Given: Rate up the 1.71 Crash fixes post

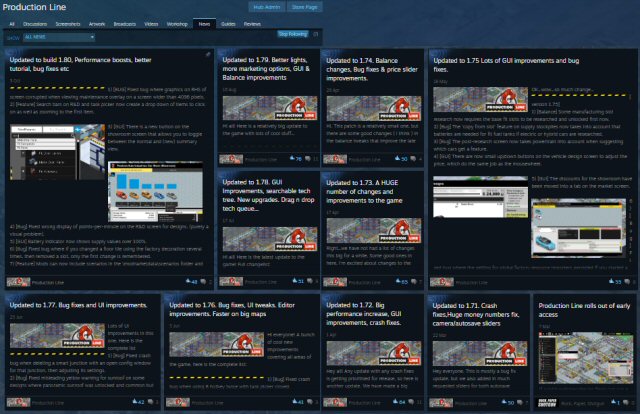Looking at the screenshot, I should (x=504, y=402).
